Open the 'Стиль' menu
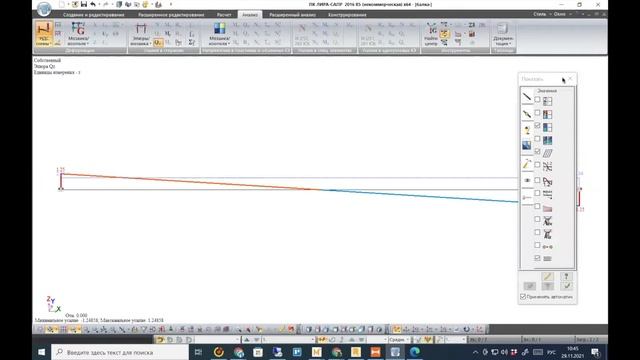The height and width of the screenshot is (360, 640). click(539, 14)
